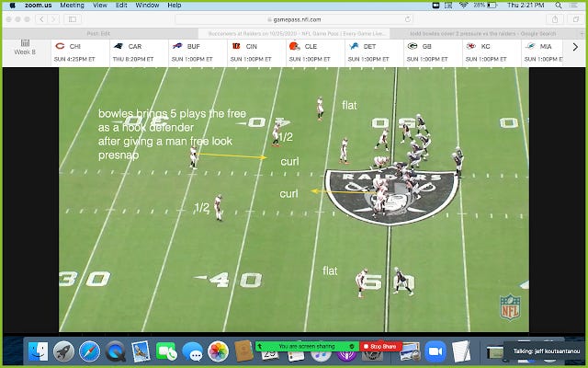This screenshot has width=588, height=368.
Task: Open FaceTime from the Dock
Action: (x=166, y=351)
